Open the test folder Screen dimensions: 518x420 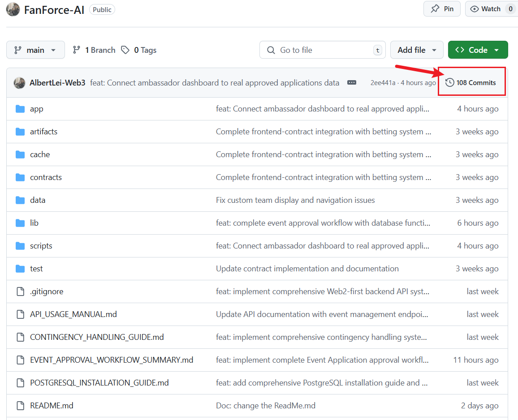tap(36, 269)
